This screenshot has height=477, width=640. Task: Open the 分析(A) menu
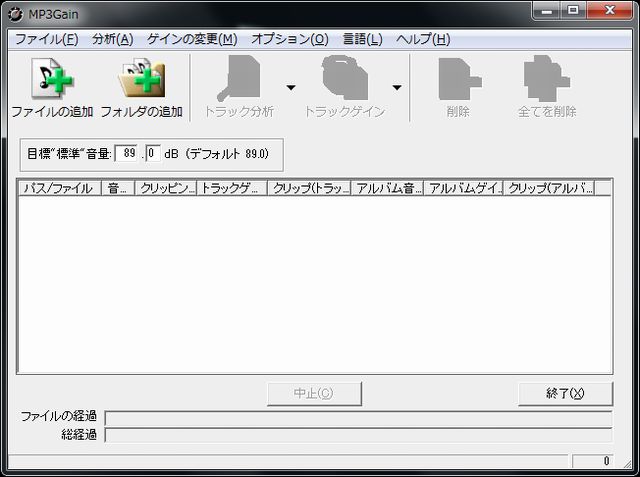click(x=113, y=39)
